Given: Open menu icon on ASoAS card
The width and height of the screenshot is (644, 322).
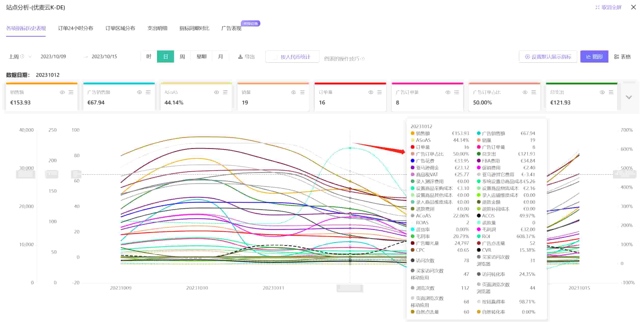Looking at the screenshot, I should (225, 92).
